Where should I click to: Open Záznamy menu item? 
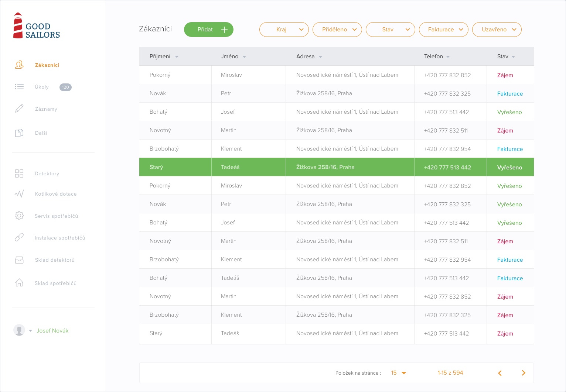tap(46, 109)
